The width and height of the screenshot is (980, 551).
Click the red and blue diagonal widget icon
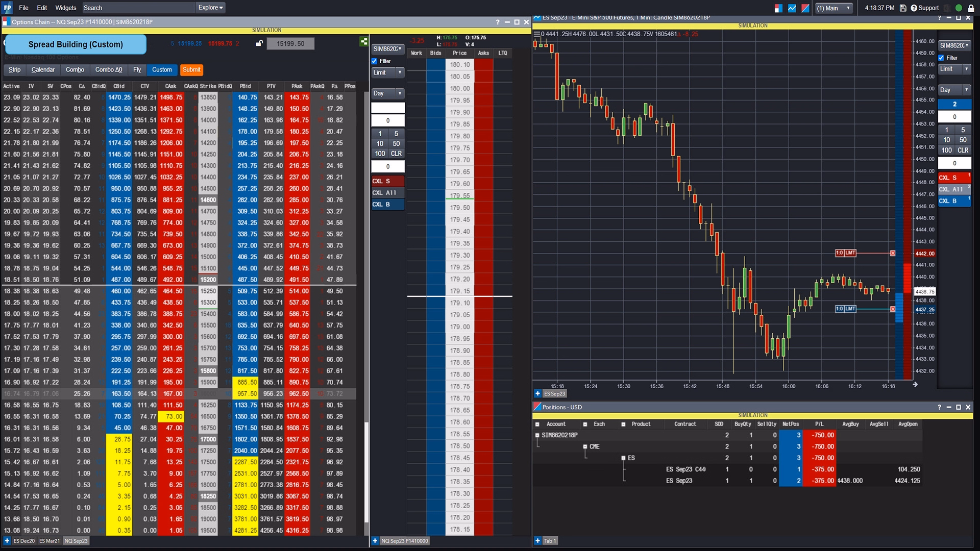[x=805, y=8]
